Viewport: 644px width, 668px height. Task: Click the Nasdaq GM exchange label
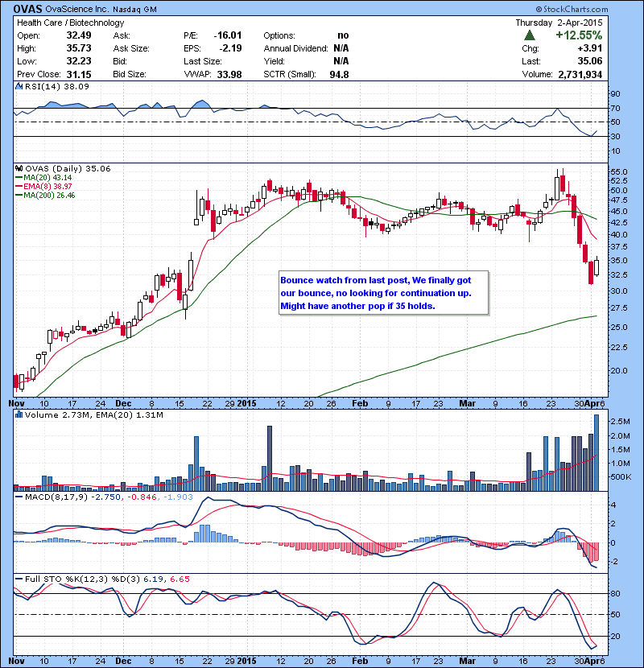[134, 10]
